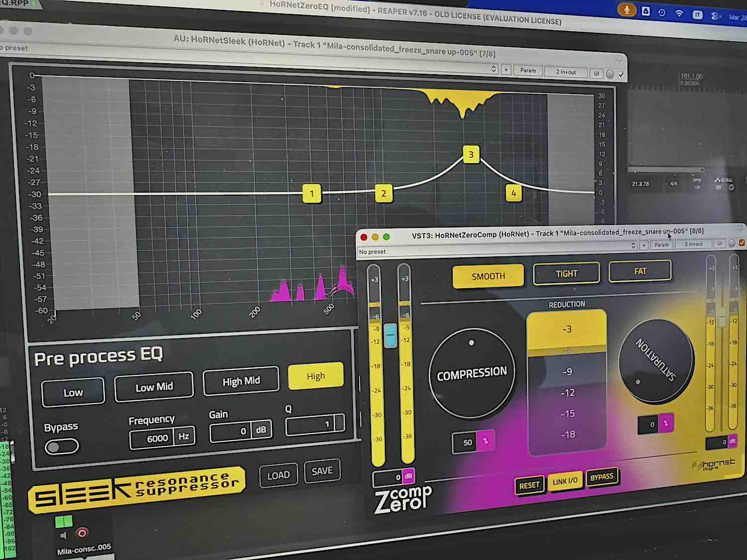Image resolution: width=747 pixels, height=560 pixels.
Task: Click the + parameter icon in the AU header
Action: (506, 71)
